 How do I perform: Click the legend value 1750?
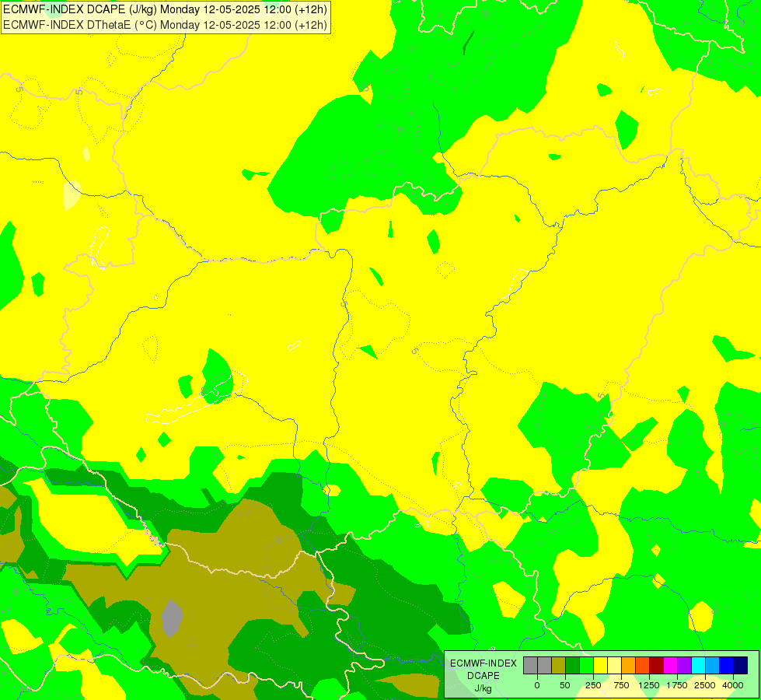point(677,685)
